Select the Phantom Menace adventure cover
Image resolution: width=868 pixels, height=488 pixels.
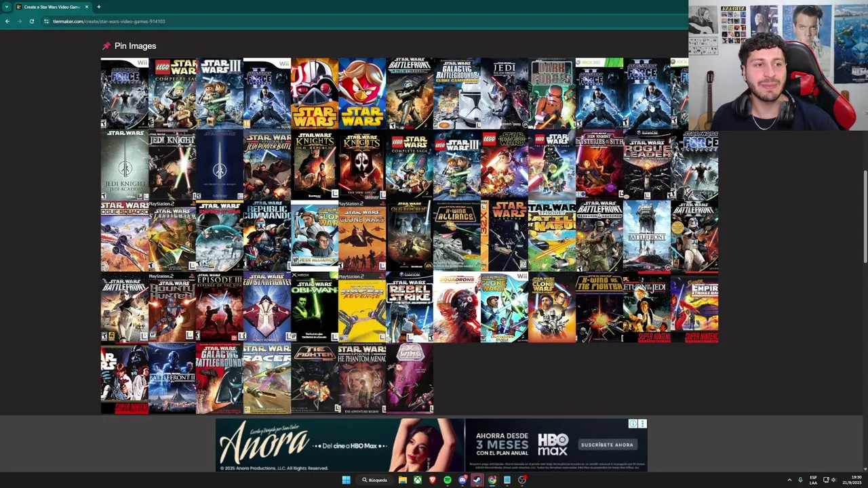[362, 378]
